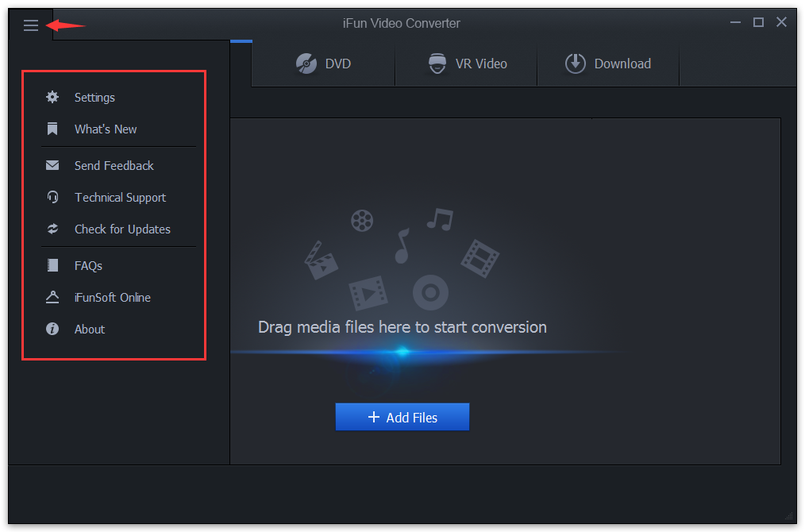Click the Add Files button
The image size is (805, 532).
click(402, 417)
